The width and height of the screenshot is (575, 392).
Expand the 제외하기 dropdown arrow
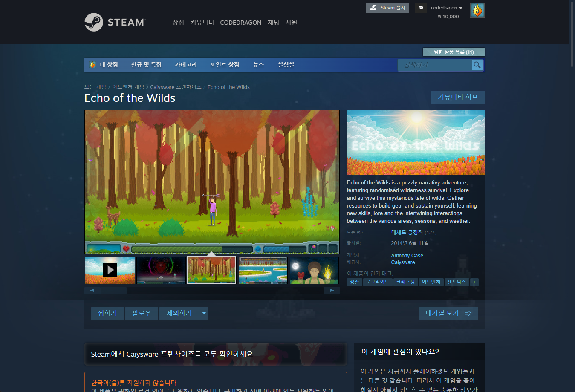click(x=204, y=314)
